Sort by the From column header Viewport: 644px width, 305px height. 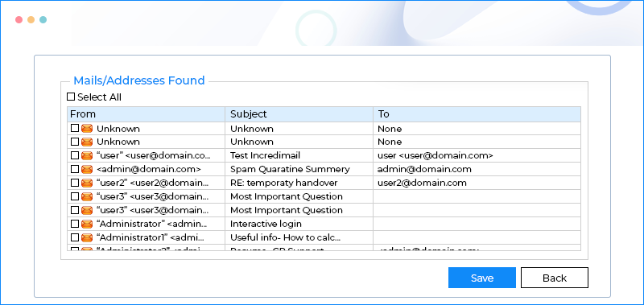pyautogui.click(x=146, y=114)
